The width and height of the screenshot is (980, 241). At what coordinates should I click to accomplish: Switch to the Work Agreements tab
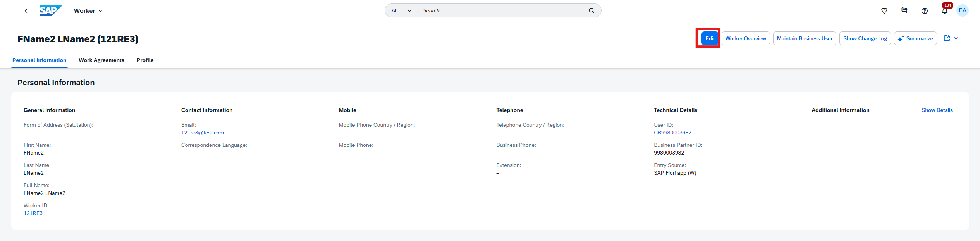[x=101, y=60]
